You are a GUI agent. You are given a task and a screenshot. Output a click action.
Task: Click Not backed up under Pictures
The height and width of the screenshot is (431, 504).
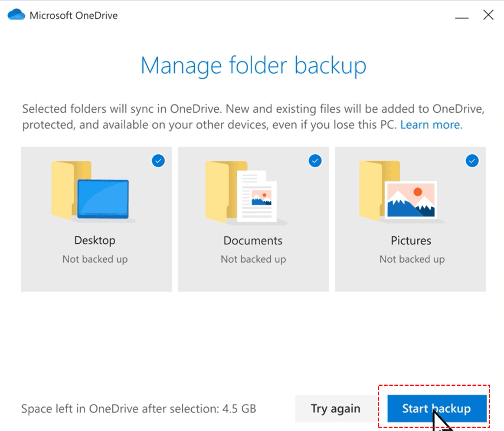412,259
